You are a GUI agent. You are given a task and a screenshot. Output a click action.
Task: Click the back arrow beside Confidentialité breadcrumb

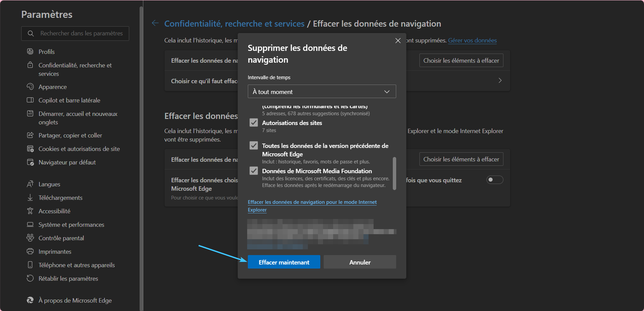(x=155, y=23)
